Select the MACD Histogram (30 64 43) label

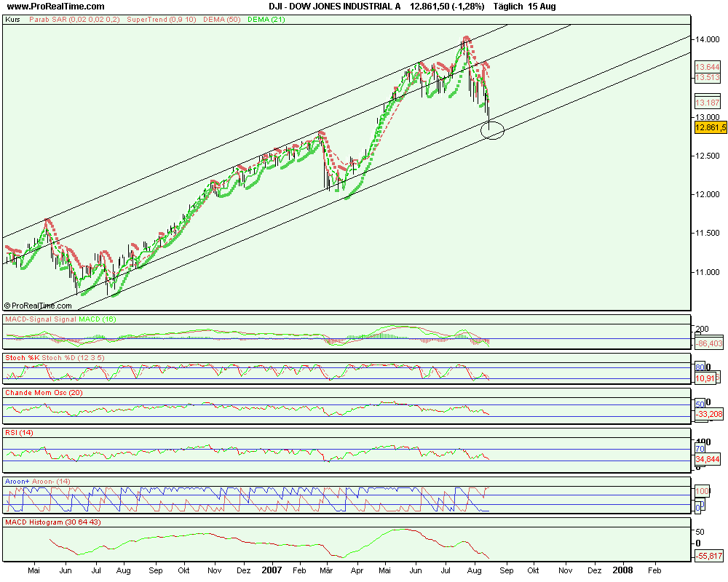coord(53,522)
